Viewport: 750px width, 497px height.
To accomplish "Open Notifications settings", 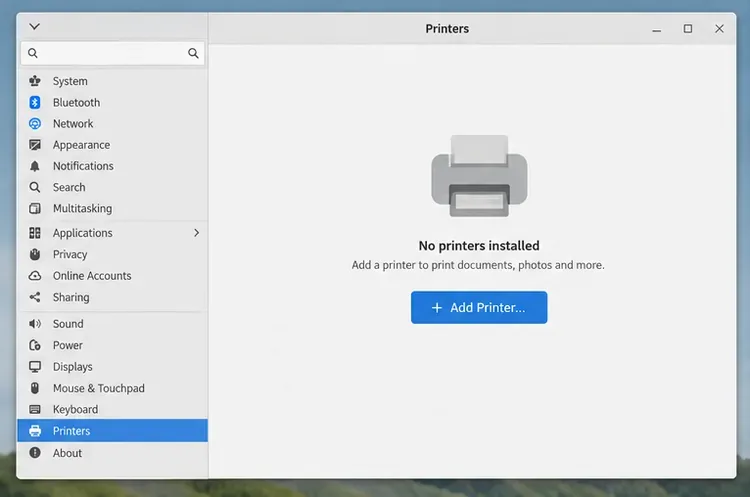I will (x=83, y=166).
